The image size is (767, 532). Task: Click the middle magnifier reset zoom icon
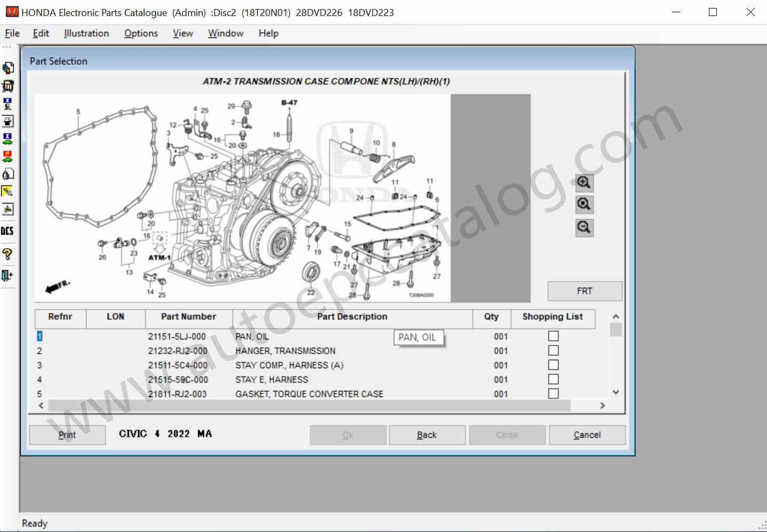pyautogui.click(x=584, y=205)
